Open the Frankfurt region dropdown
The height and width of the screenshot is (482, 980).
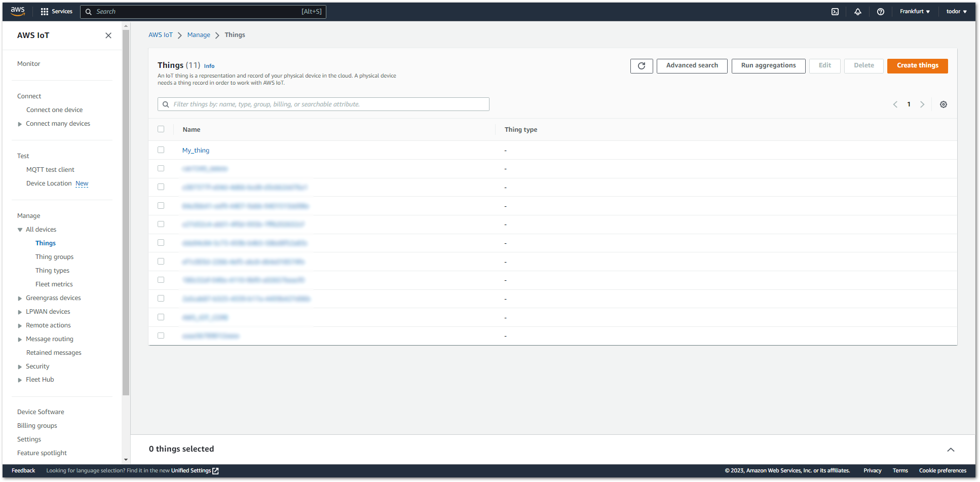(915, 12)
